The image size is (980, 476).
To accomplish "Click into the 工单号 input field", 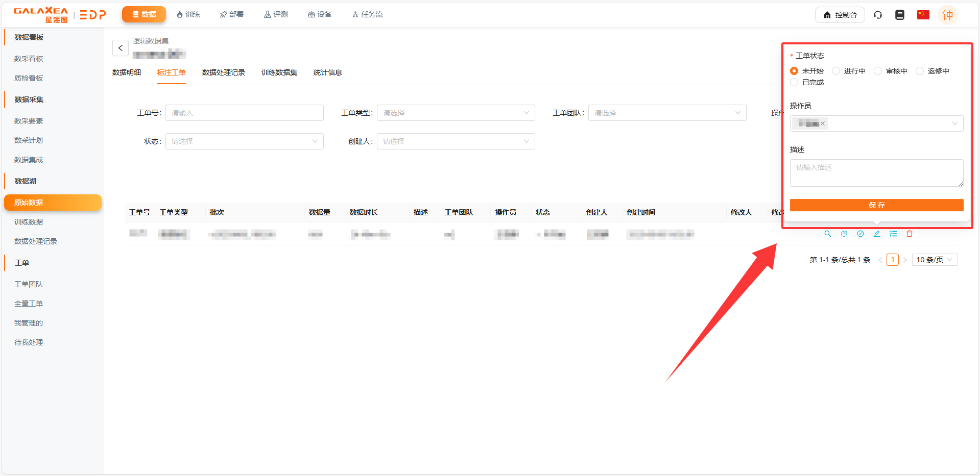I will 244,113.
